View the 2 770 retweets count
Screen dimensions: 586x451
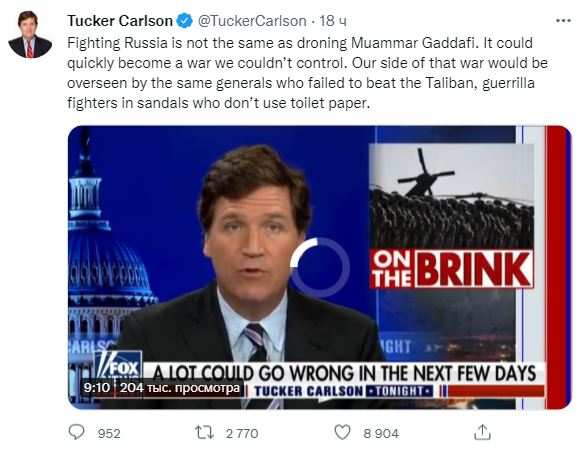(x=242, y=433)
